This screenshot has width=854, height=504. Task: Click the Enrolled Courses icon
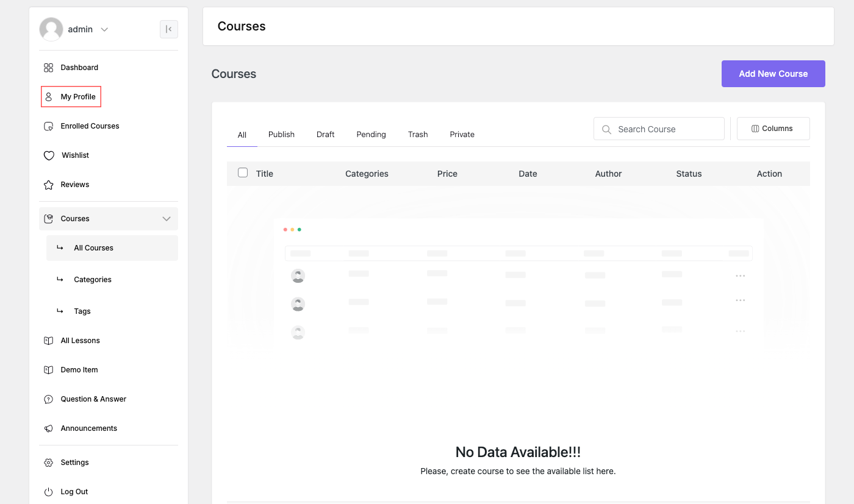click(x=49, y=126)
